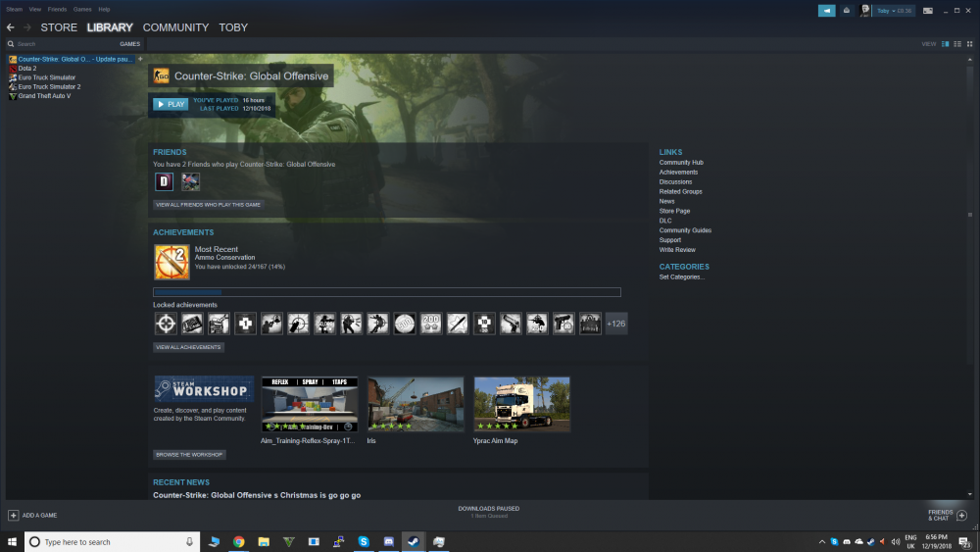Image resolution: width=980 pixels, height=552 pixels.
Task: Click the Write Review link
Action: click(677, 249)
